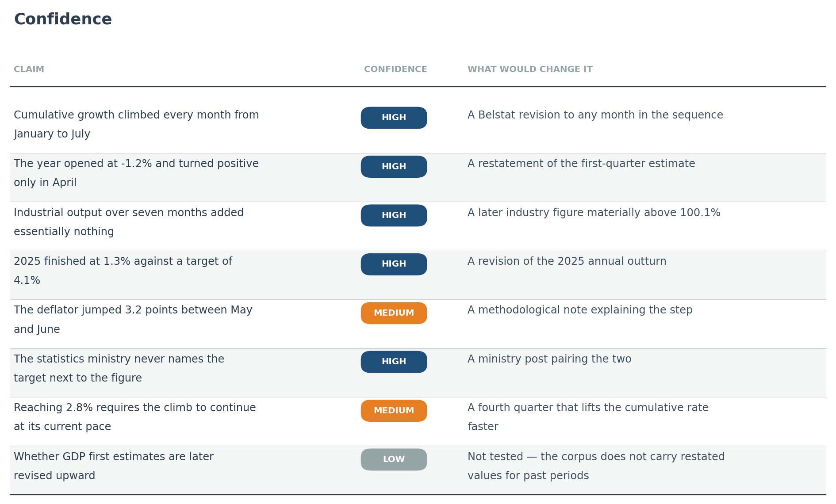Image resolution: width=836 pixels, height=504 pixels.
Task: Click the methodological note text
Action: [x=580, y=310]
